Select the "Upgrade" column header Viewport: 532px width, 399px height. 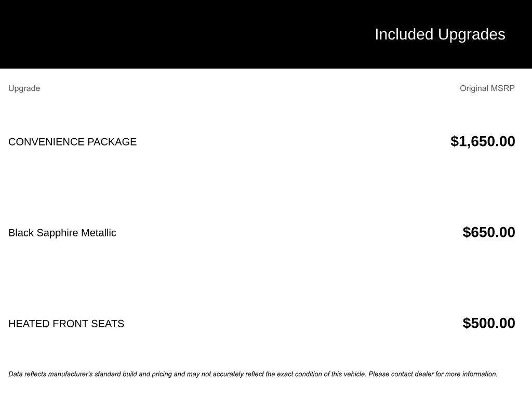[x=24, y=88]
